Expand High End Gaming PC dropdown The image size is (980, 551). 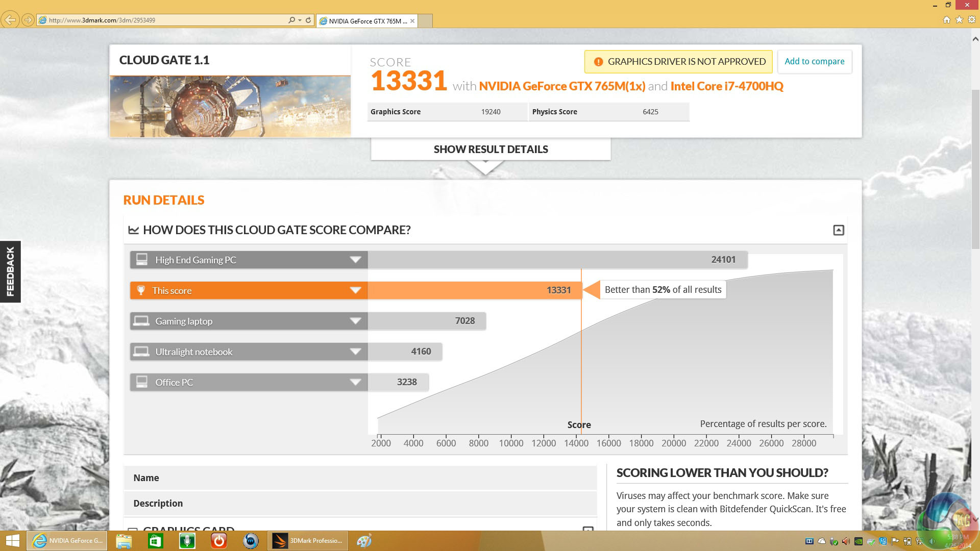355,260
